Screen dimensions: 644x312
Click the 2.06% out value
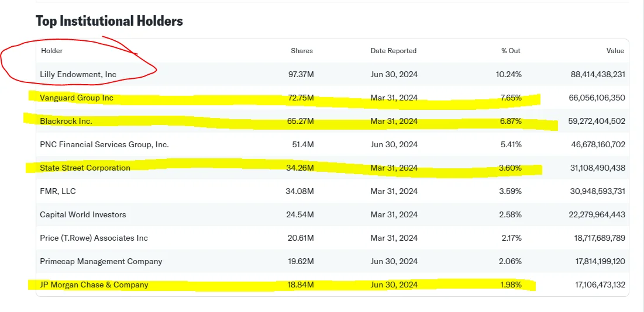(x=512, y=262)
